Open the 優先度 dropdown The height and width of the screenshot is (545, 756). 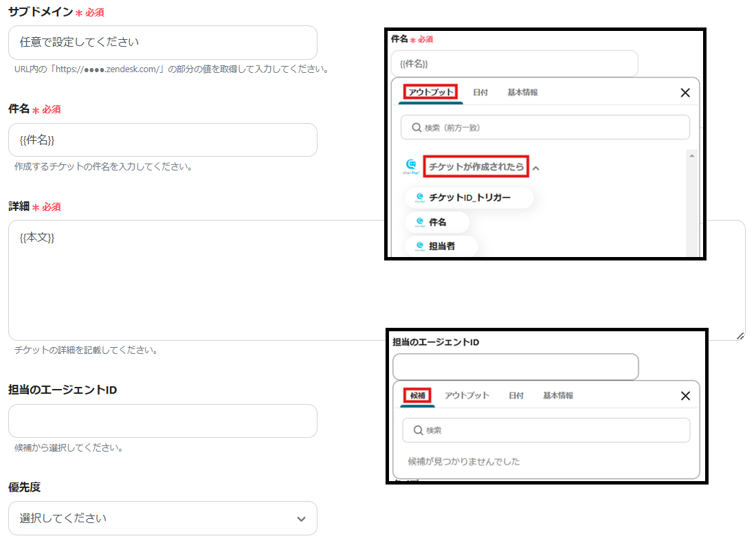pyautogui.click(x=163, y=518)
